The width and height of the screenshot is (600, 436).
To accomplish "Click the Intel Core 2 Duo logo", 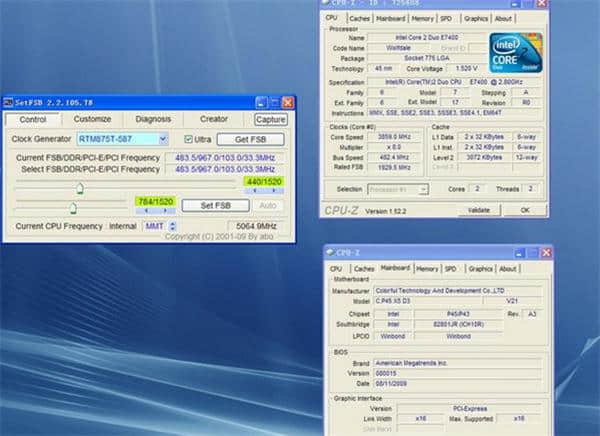I will [516, 54].
